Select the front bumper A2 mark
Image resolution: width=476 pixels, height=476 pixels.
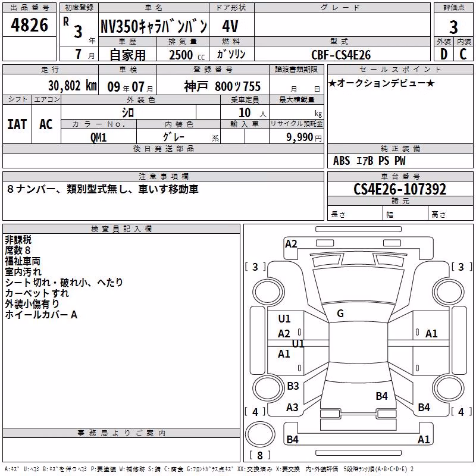(291, 244)
